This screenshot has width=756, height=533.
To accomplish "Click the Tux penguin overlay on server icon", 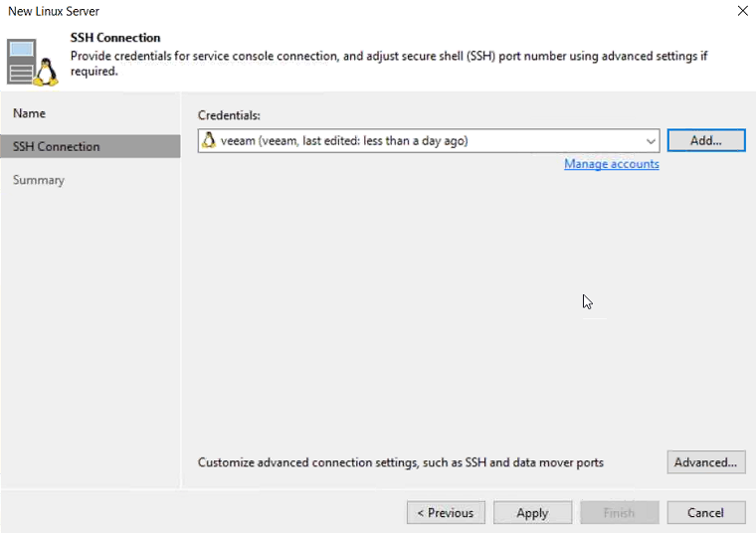I will coord(46,73).
